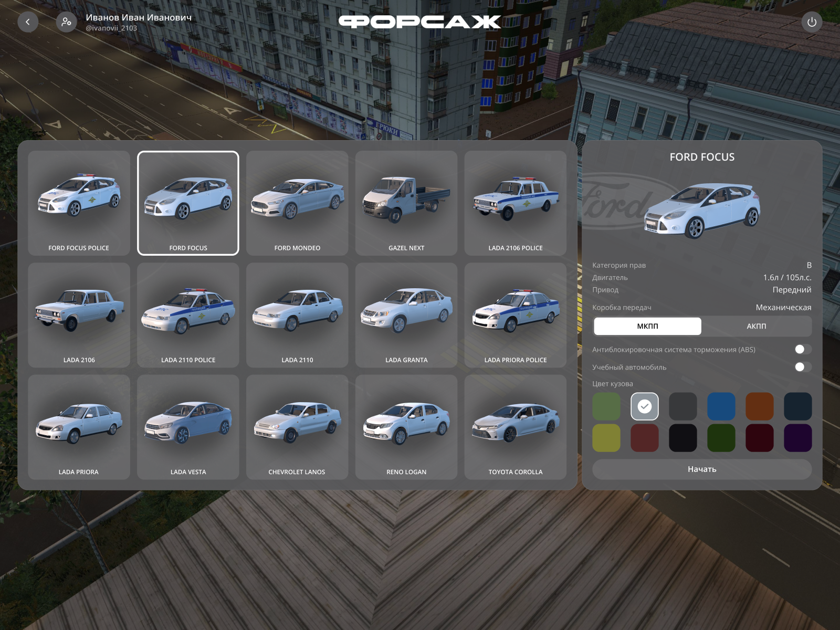This screenshot has height=630, width=840.
Task: Select the Toyota Corolla car
Action: click(x=515, y=427)
